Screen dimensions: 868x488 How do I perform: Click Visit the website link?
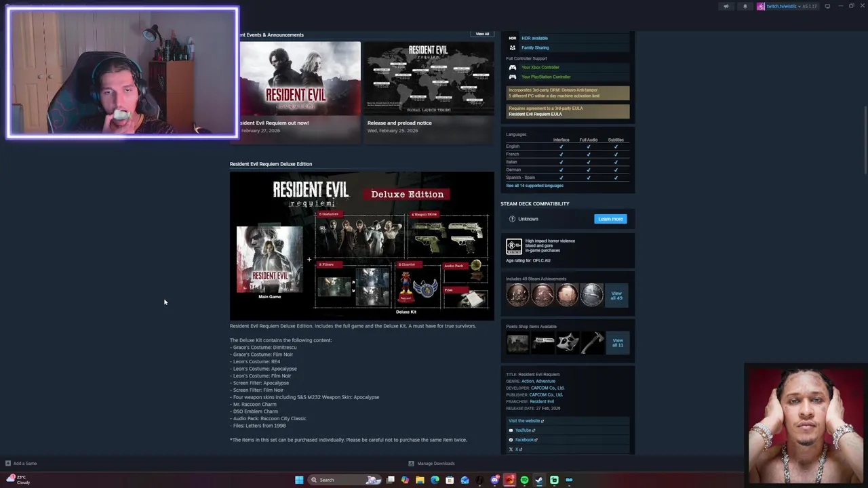(x=526, y=421)
